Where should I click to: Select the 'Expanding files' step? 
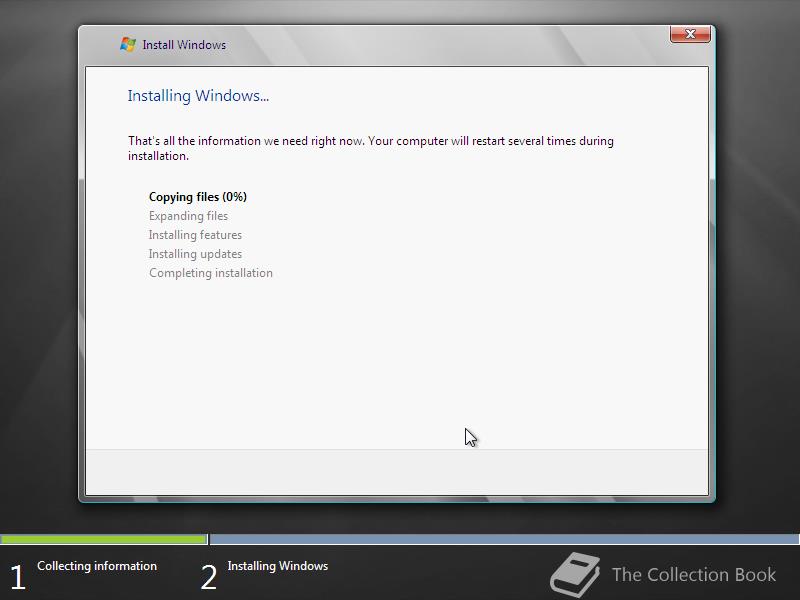coord(188,216)
